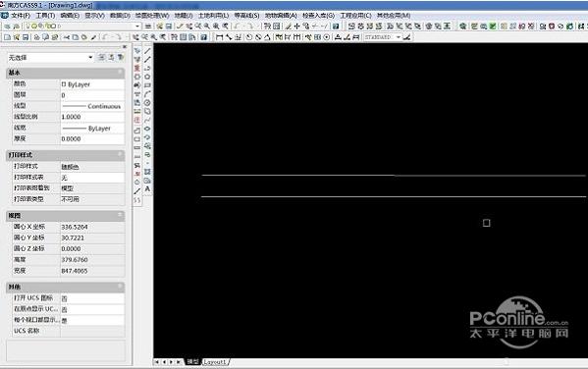This screenshot has width=588, height=369.
Task: Open the 等高线(S) menu
Action: point(246,16)
